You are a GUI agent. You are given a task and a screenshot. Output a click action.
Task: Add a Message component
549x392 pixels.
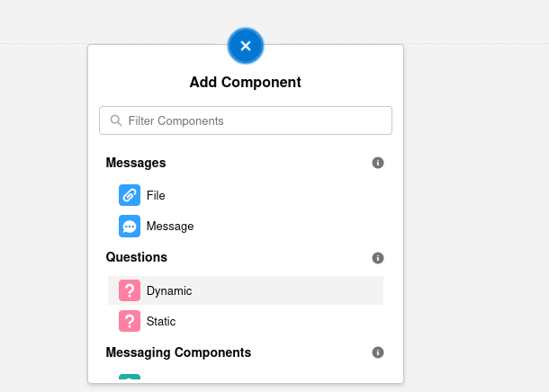point(170,227)
